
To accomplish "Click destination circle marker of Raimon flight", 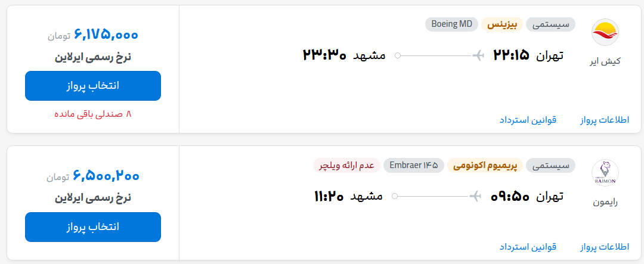I will click(x=395, y=196).
